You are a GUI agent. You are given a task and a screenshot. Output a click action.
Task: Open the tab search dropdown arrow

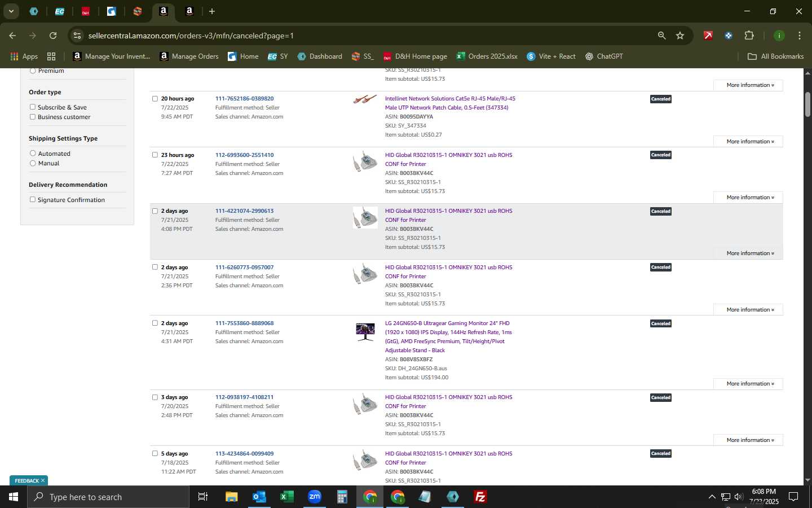pos(11,11)
